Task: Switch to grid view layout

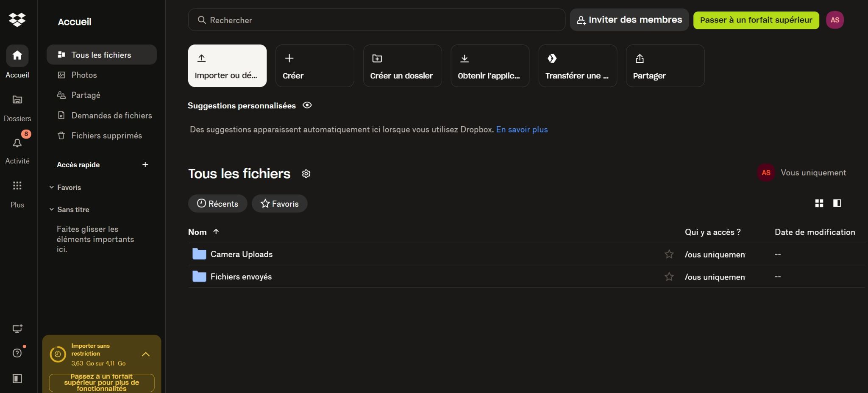Action: (x=819, y=203)
